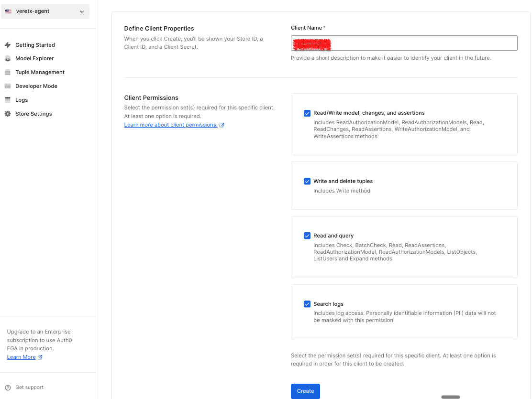The height and width of the screenshot is (399, 532).
Task: Select the Getting Started lightning icon
Action: 9,45
